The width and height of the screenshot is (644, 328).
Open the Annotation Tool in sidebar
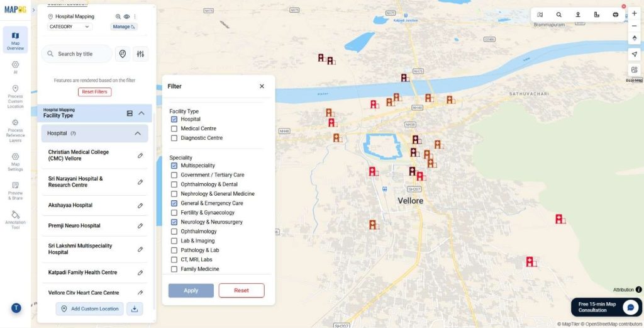[15, 218]
